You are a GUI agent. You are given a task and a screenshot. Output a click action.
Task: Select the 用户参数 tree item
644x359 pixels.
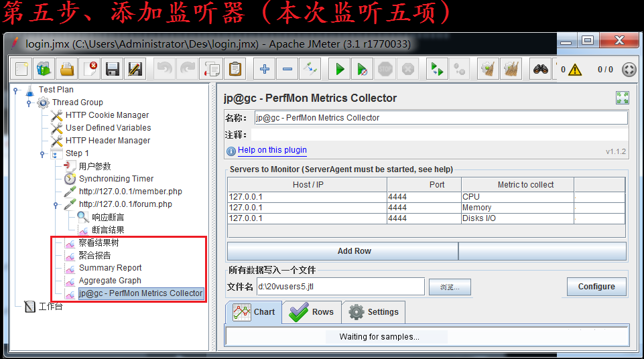point(94,166)
